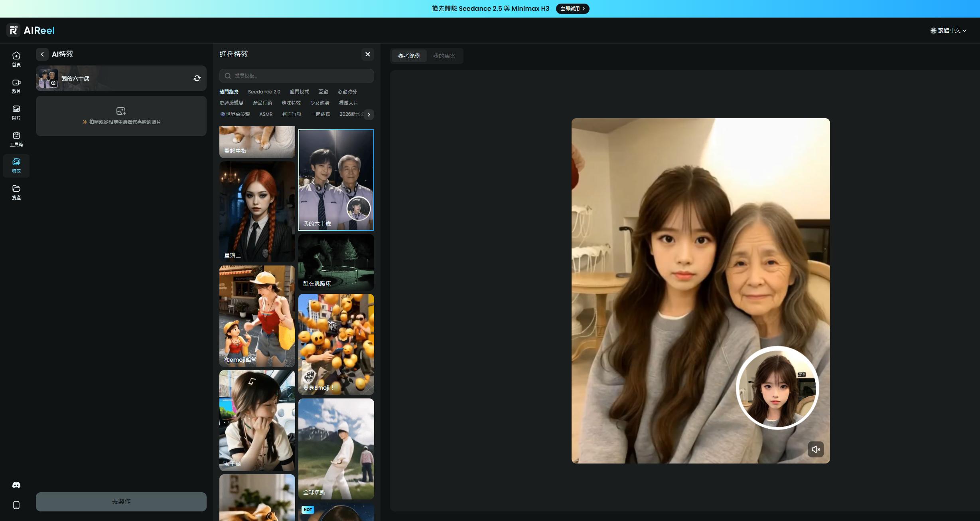Screen dimensions: 980x521
Task: Open the 資產 assets folder
Action: point(16,192)
